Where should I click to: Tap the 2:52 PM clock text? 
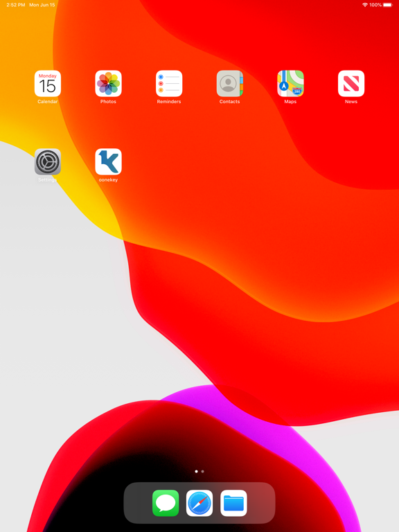[x=16, y=5]
